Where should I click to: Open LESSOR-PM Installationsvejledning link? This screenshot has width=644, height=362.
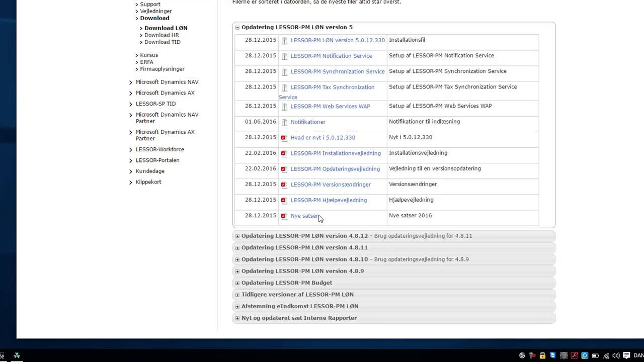(336, 153)
